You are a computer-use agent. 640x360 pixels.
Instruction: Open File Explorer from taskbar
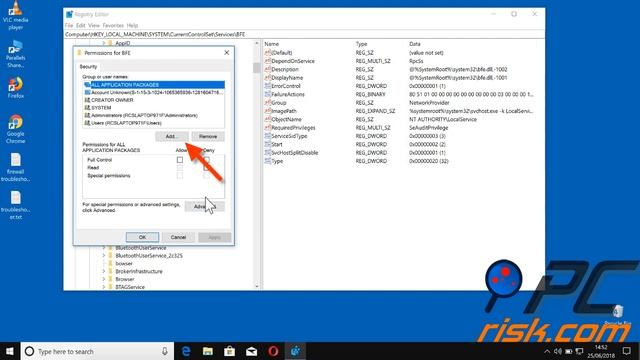[208, 351]
